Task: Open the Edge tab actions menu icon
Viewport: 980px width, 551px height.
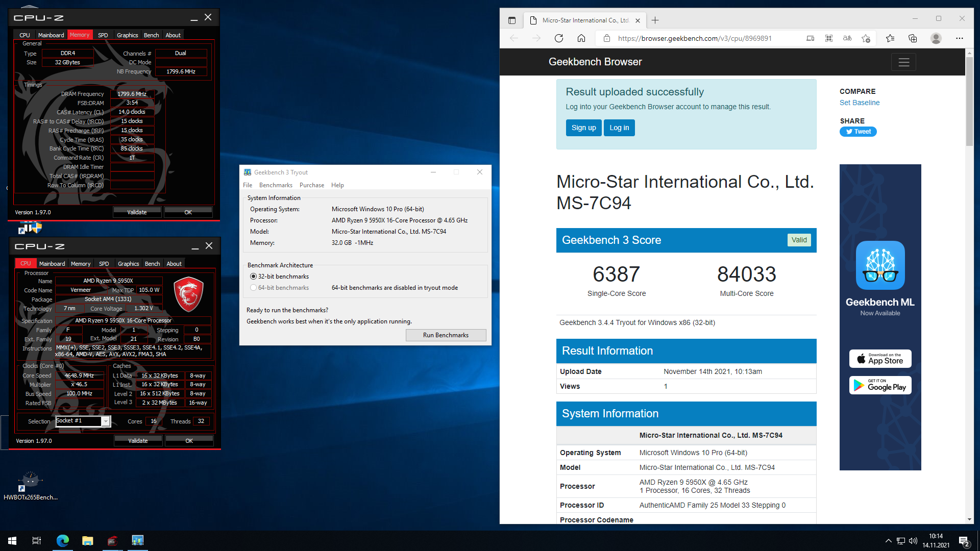Action: (x=512, y=20)
